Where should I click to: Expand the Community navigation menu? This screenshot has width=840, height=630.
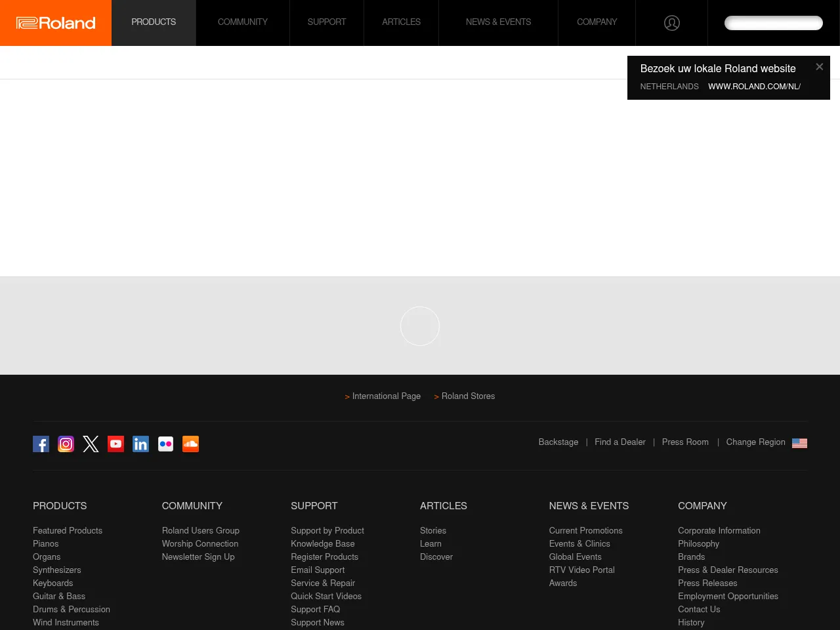click(x=242, y=22)
